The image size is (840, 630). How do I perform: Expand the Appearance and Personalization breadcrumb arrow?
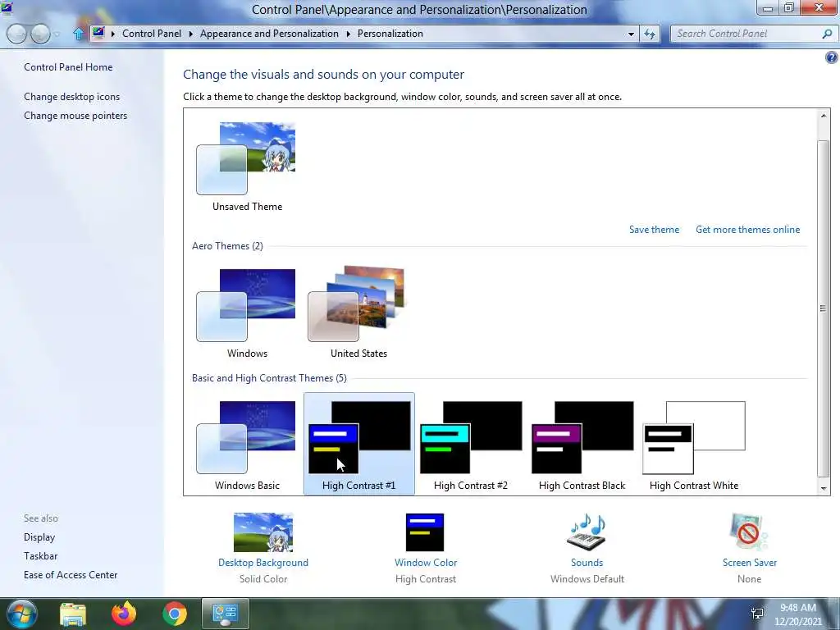[x=348, y=34]
